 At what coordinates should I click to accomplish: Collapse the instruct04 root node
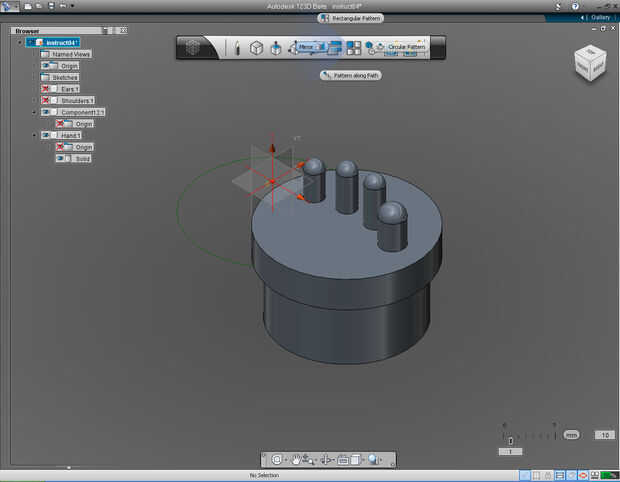point(20,43)
